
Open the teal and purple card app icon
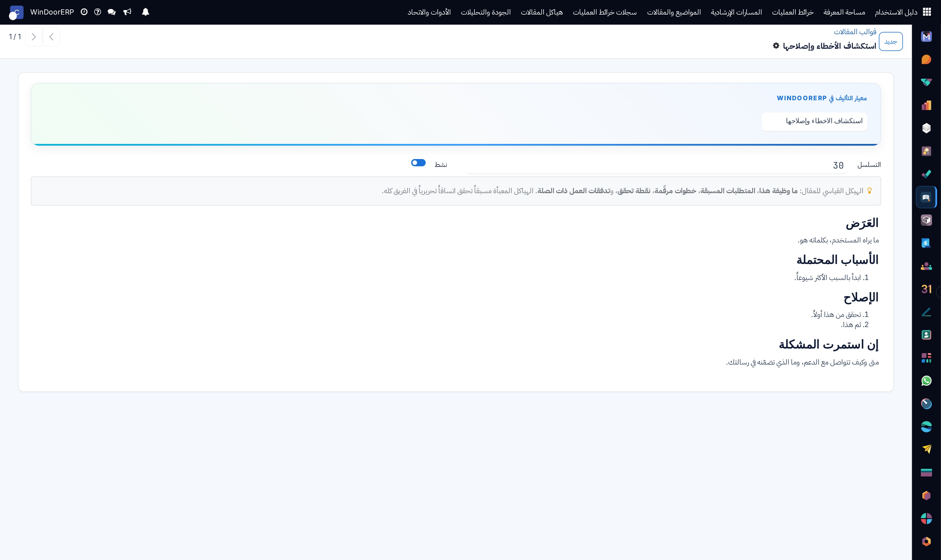click(x=926, y=473)
